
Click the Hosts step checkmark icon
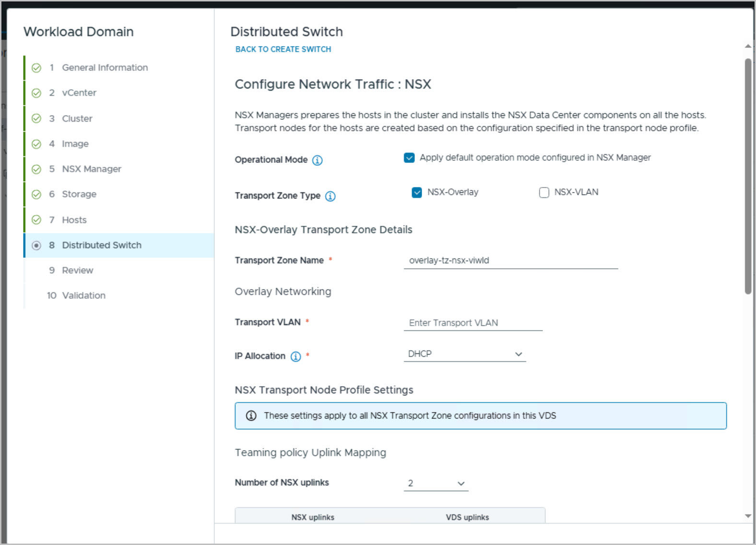[36, 220]
